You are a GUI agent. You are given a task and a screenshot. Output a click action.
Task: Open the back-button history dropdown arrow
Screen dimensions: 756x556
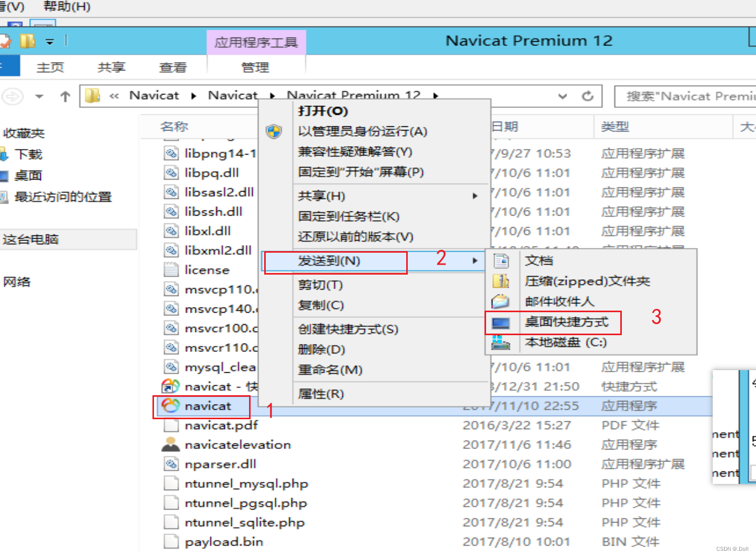39,96
